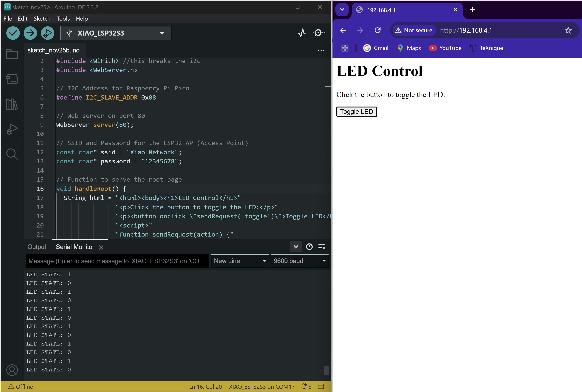582x392 pixels.
Task: Open the Search panel in sidebar
Action: (12, 154)
